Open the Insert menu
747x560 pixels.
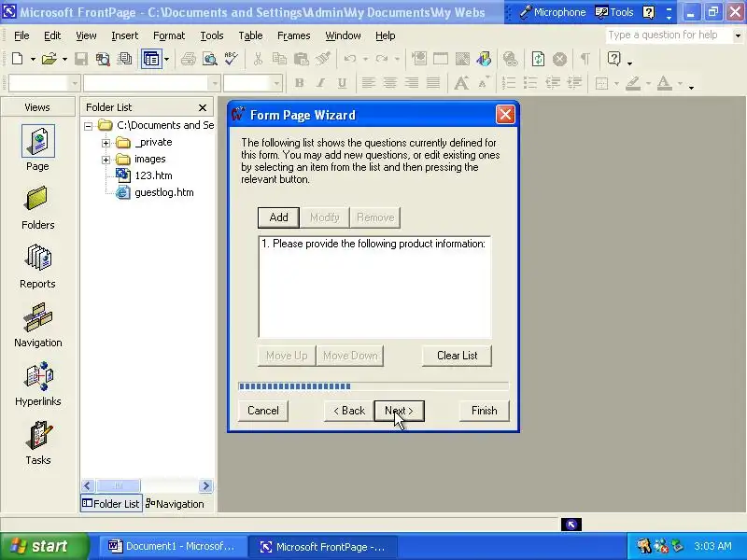(124, 35)
